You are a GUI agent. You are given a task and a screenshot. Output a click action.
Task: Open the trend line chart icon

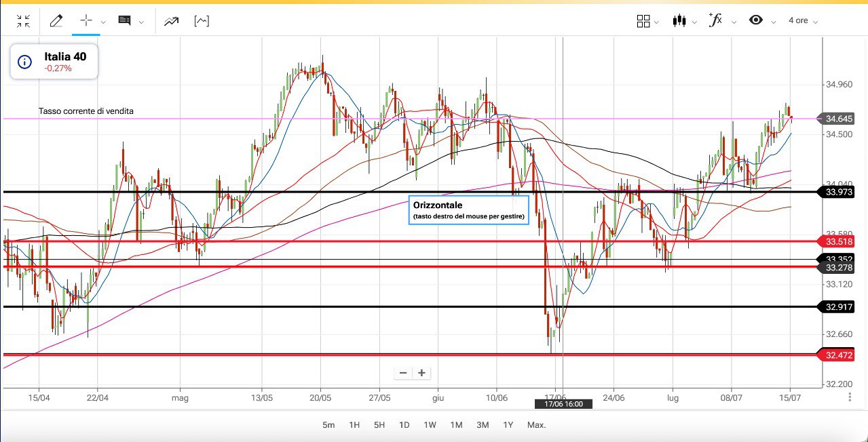pos(171,21)
